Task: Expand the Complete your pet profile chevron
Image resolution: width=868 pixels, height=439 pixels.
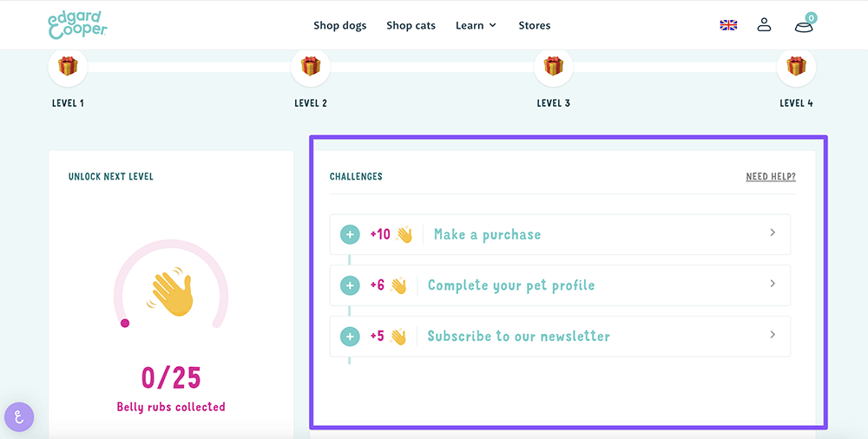Action: pos(773,284)
